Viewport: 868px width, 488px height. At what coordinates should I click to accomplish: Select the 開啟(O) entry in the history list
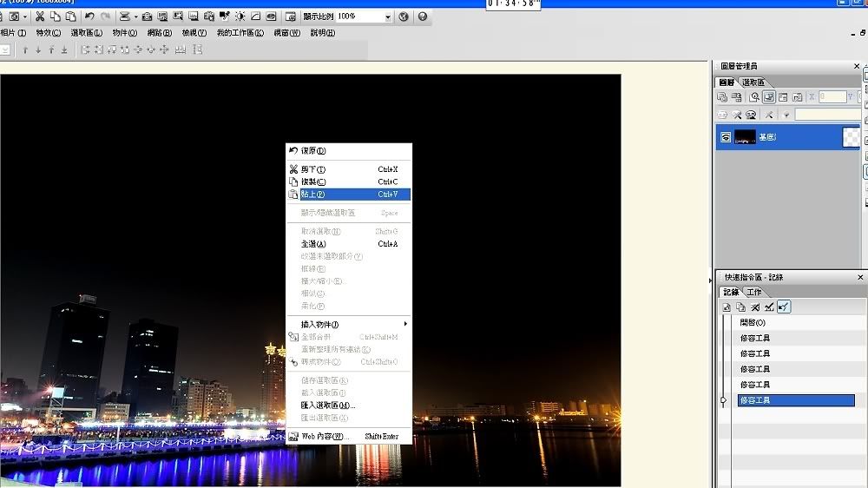coord(753,322)
